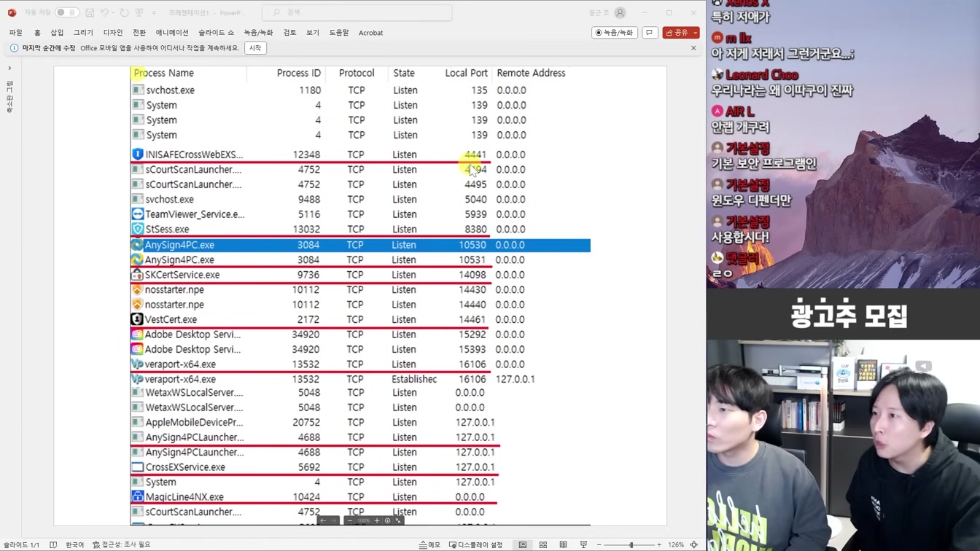Switch to the 삽입 ribbon tab
980x551 pixels.
click(x=57, y=33)
